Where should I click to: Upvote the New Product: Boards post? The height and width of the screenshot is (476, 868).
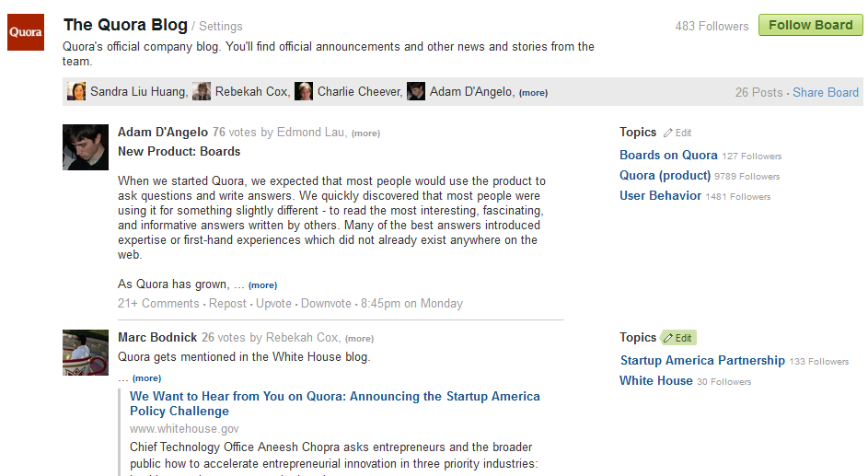273,303
